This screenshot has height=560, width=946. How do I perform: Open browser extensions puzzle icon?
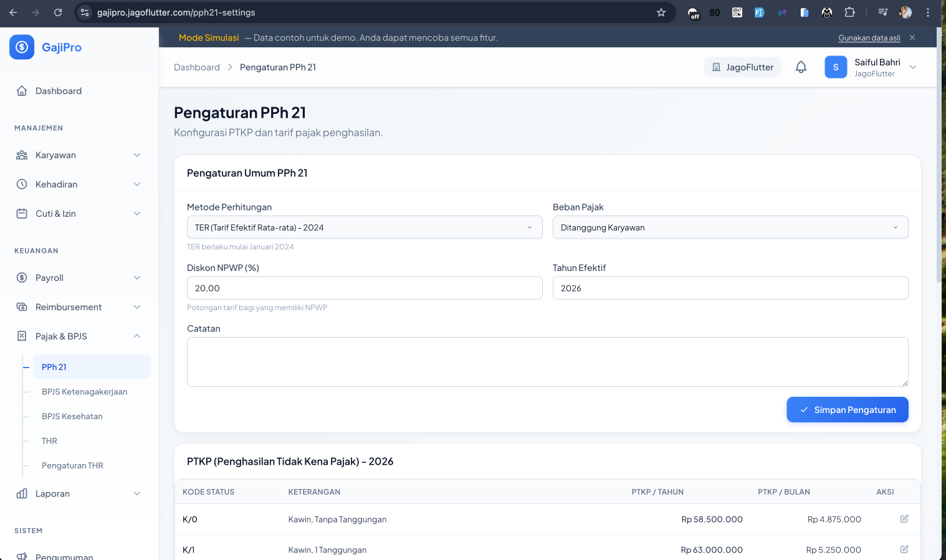pos(849,12)
